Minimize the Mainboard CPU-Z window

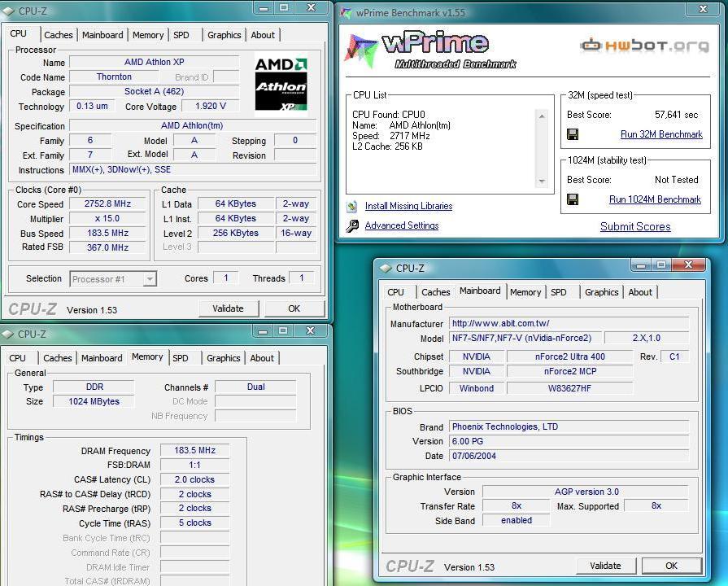(641, 265)
